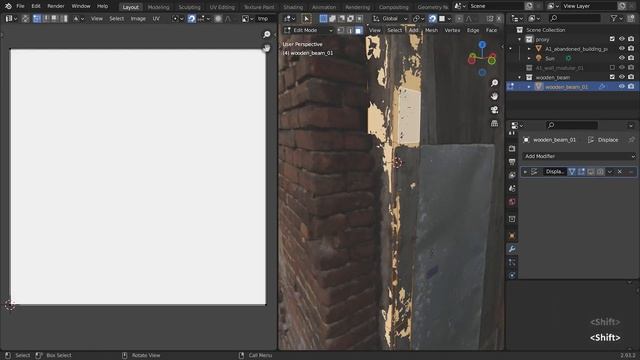
Task: Open the Edge menu
Action: point(473,30)
